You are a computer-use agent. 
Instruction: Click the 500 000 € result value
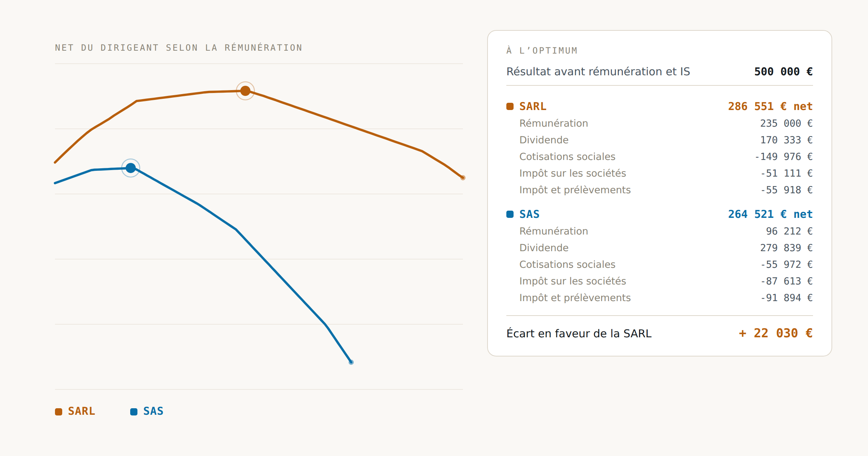pos(783,72)
